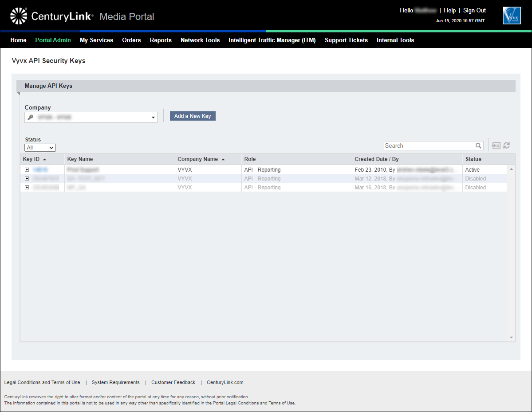
Task: Sort by Role column header
Action: pos(250,159)
